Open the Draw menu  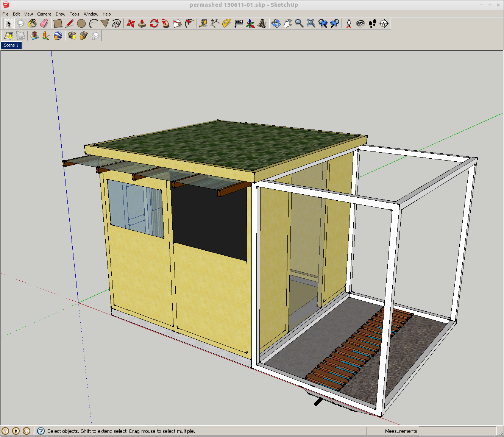[x=60, y=14]
